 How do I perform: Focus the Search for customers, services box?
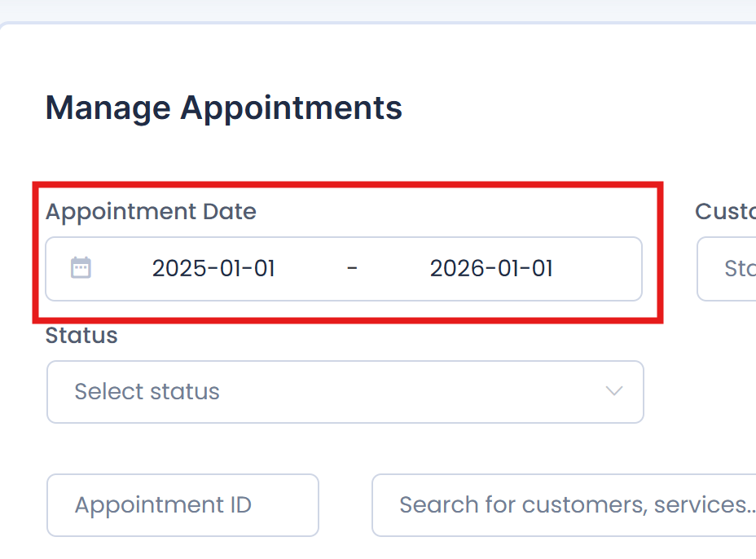click(564, 505)
